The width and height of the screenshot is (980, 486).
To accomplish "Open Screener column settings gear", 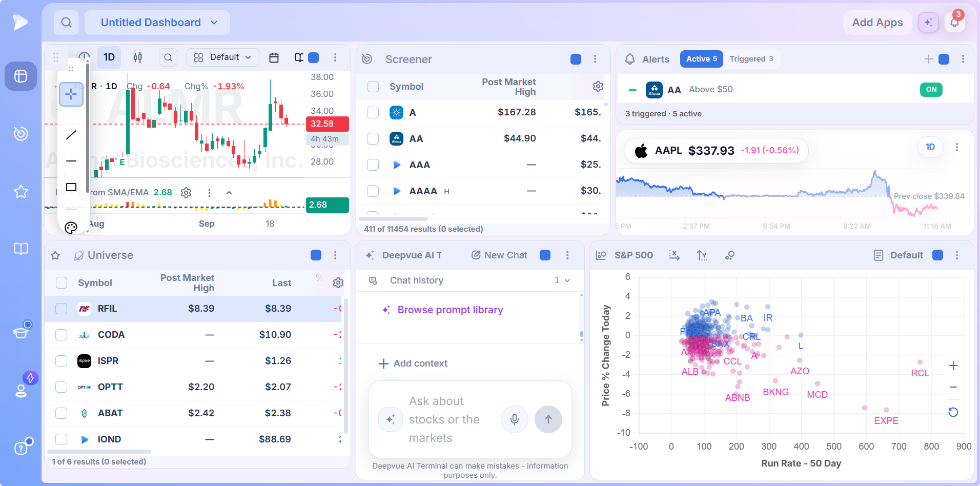I will (598, 87).
